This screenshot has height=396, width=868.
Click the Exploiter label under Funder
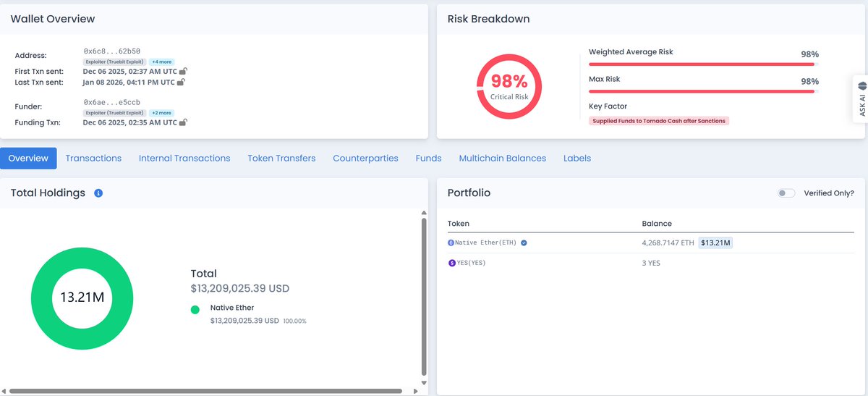coord(116,113)
